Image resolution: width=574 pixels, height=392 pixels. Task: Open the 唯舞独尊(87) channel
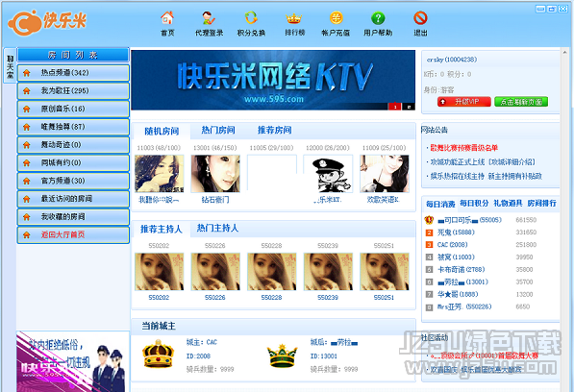point(73,127)
